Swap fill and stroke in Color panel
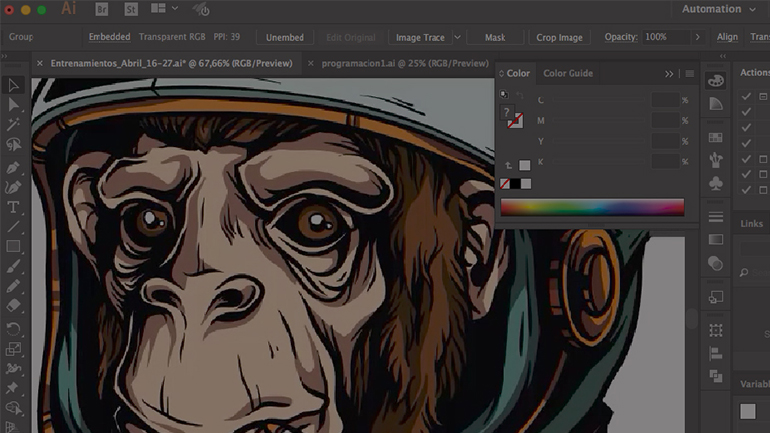 [520, 95]
